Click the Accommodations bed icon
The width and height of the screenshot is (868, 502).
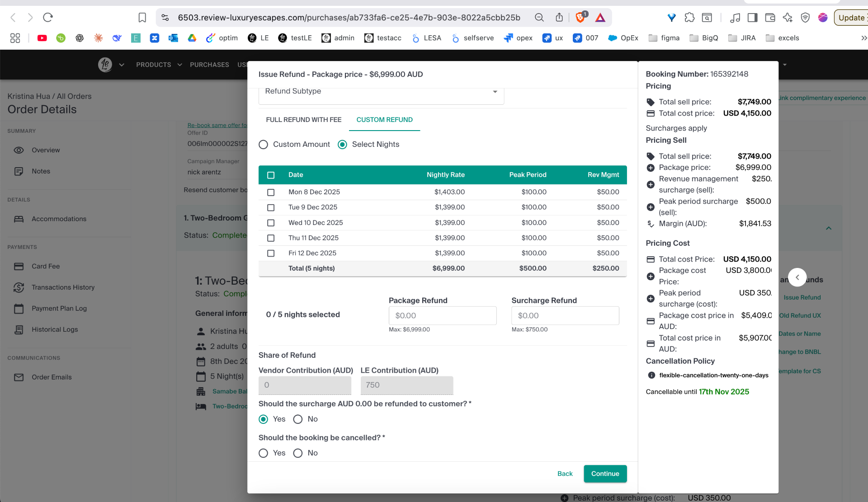[19, 219]
